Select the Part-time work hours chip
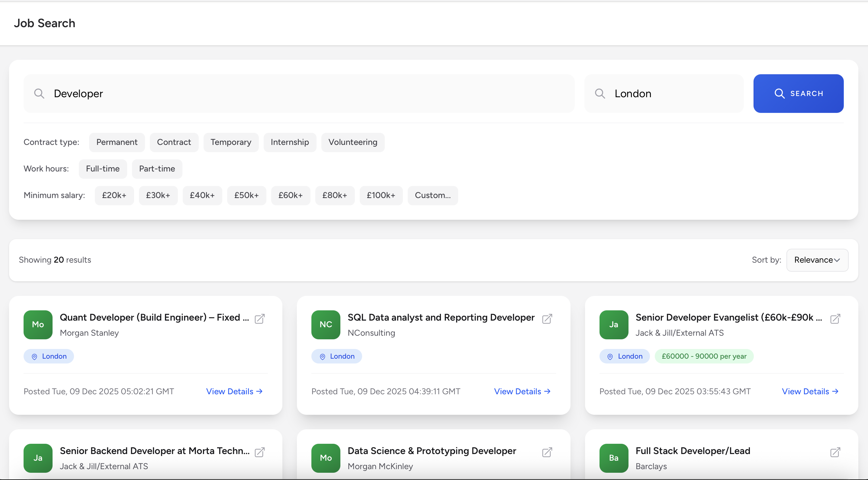Screen dimensions: 868x480 point(157,169)
